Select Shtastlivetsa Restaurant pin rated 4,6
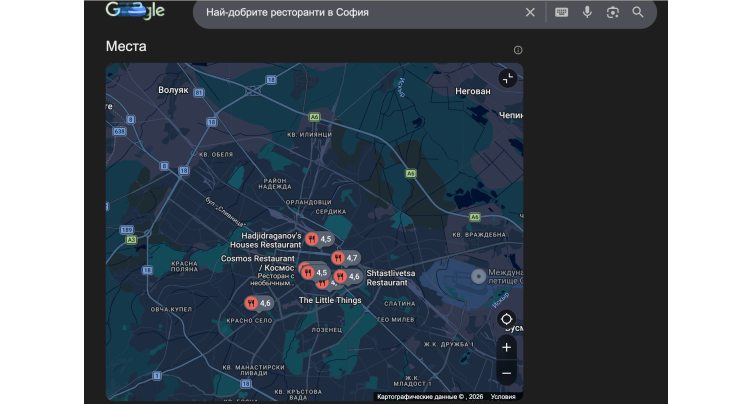This screenshot has width=752, height=404. pos(347,276)
